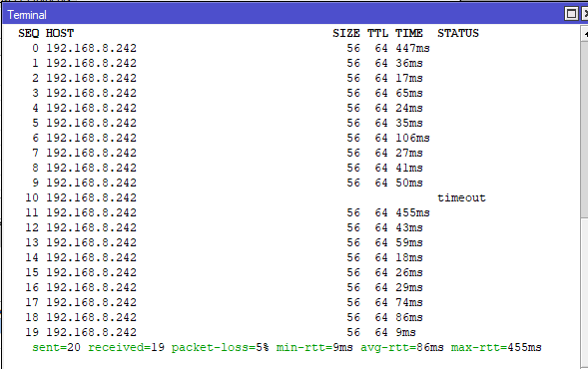Click the max-rtt=455ms summary value
588x369 pixels.
tap(496, 348)
